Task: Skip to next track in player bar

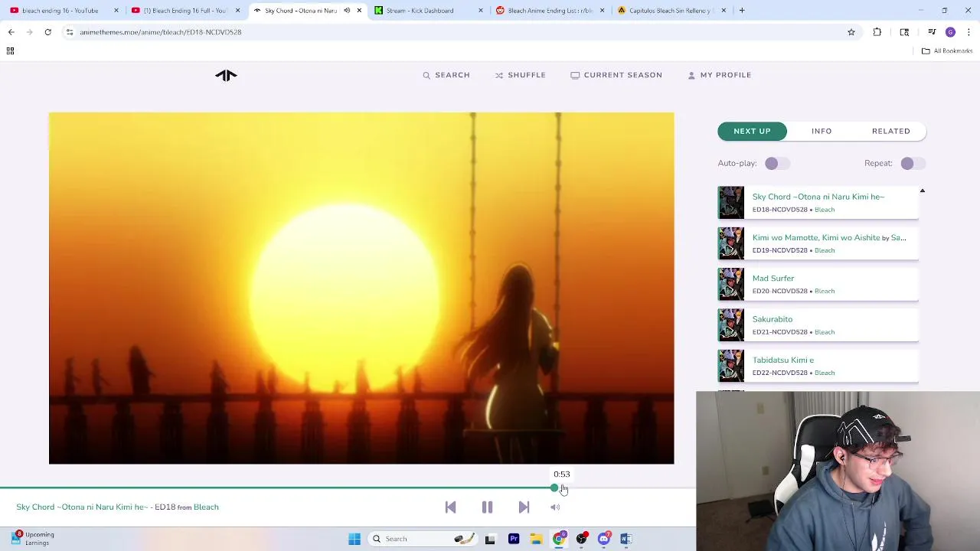Action: coord(524,507)
